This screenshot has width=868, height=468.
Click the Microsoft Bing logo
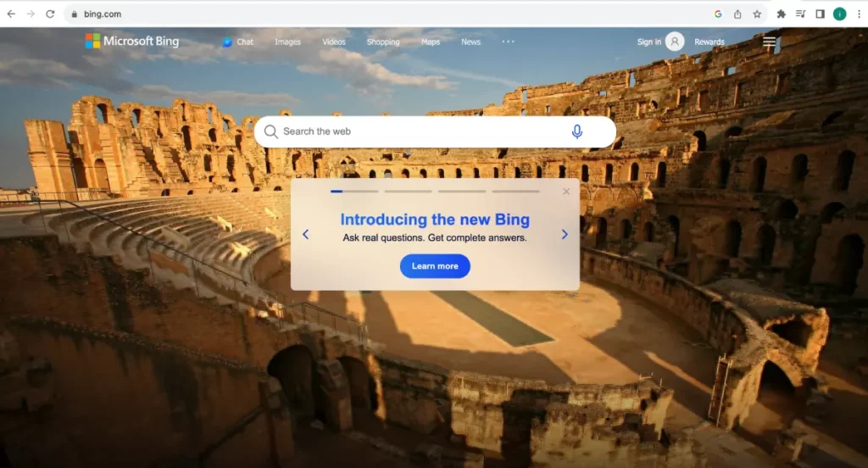[x=132, y=41]
